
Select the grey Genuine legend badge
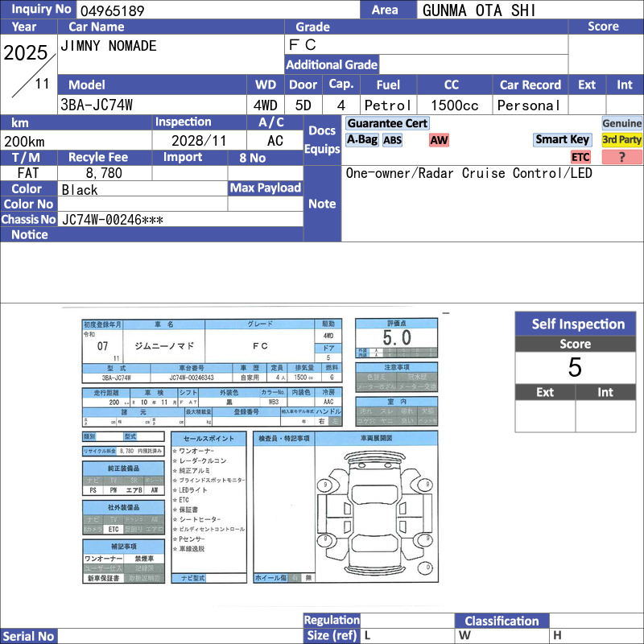pyautogui.click(x=621, y=123)
